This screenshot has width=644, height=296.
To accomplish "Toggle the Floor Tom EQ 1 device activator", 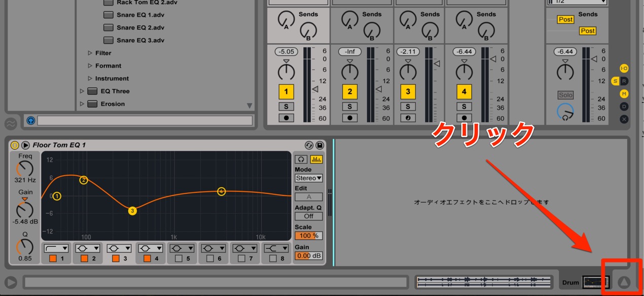I will (x=15, y=145).
